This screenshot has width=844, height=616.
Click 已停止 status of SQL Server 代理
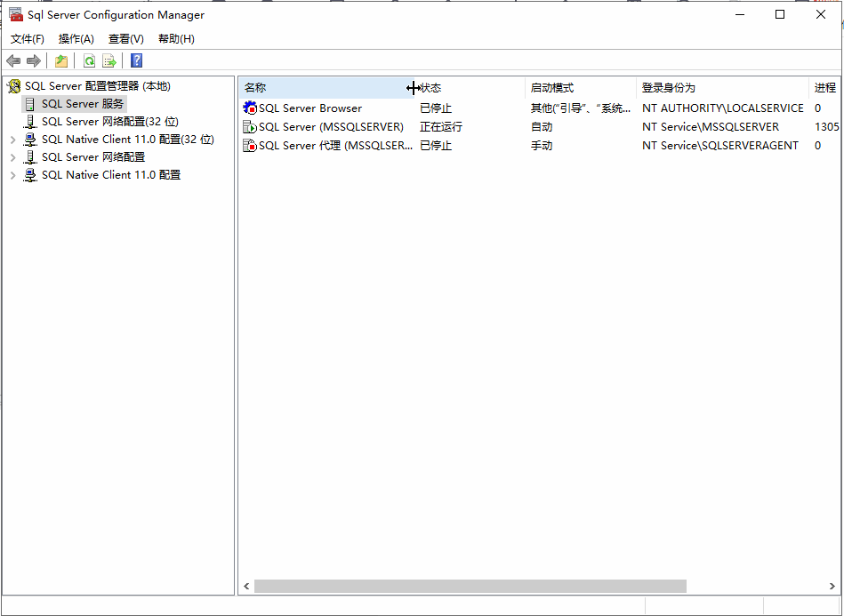coord(436,145)
